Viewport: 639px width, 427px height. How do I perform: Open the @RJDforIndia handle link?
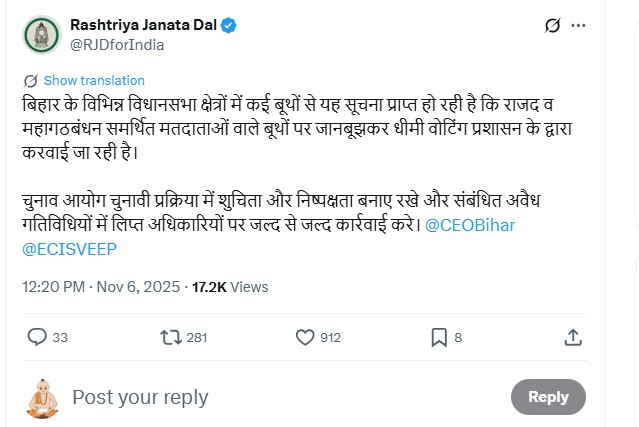pyautogui.click(x=118, y=44)
